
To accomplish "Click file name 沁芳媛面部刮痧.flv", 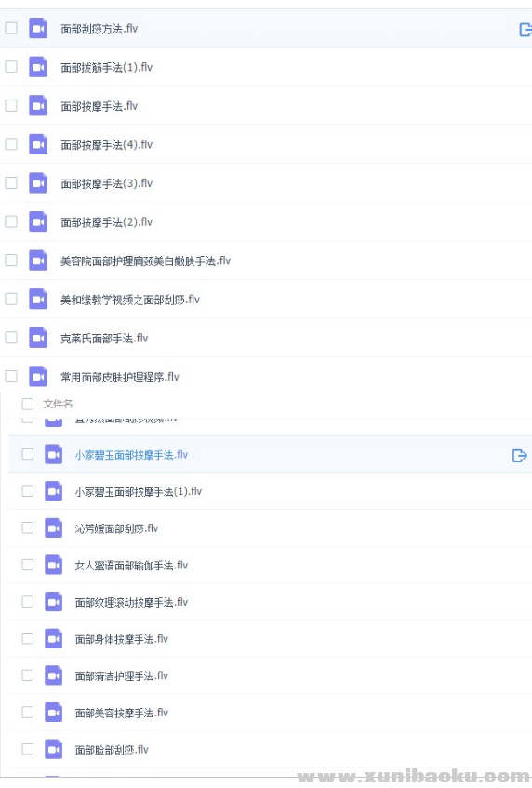I will point(116,528).
